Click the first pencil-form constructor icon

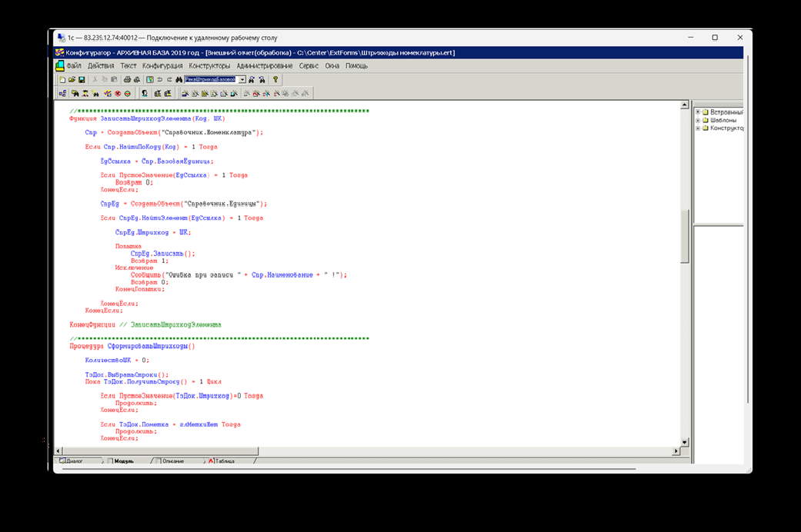(185, 94)
